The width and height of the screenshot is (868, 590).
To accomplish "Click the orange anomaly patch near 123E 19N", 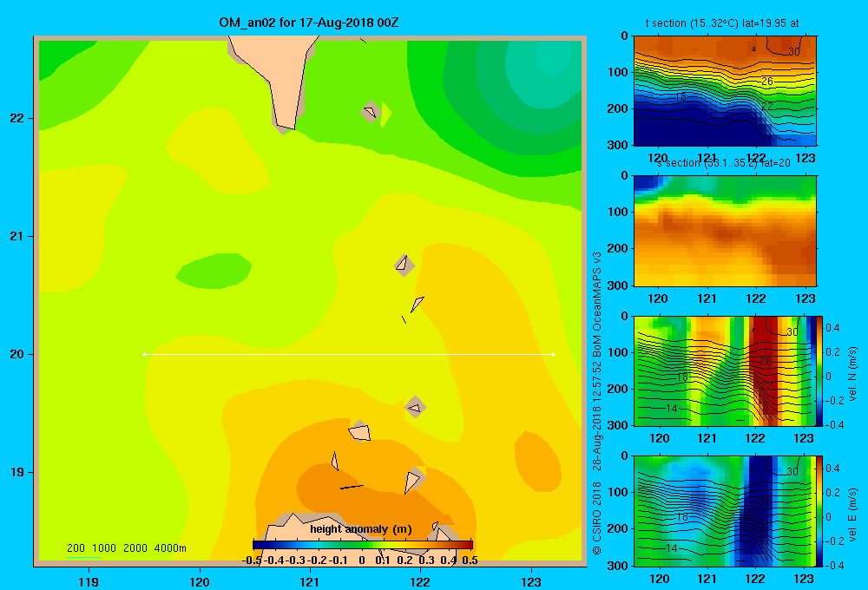I will (x=537, y=461).
